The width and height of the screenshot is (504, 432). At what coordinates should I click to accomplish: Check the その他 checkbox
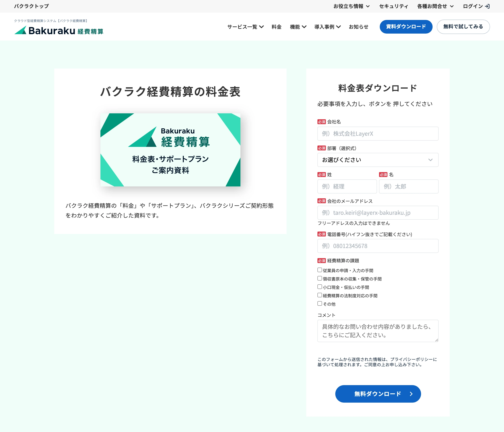pyautogui.click(x=320, y=303)
